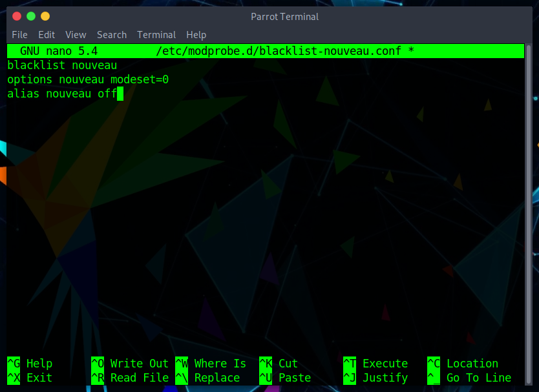
Task: Click the ^G Help shortcut label
Action: click(x=30, y=364)
